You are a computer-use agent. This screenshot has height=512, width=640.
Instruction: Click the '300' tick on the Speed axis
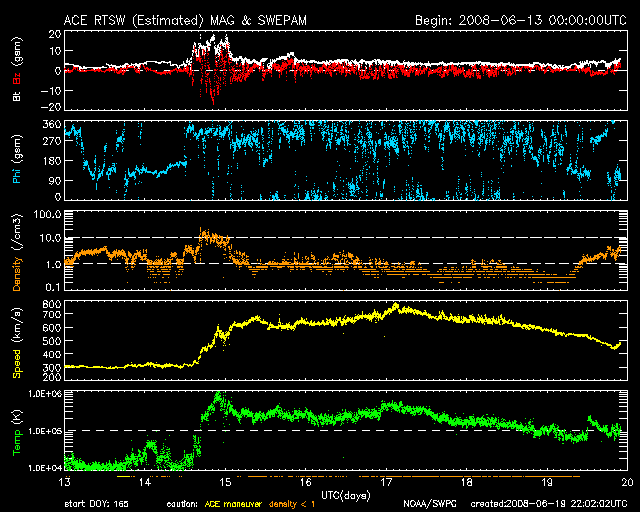52,368
